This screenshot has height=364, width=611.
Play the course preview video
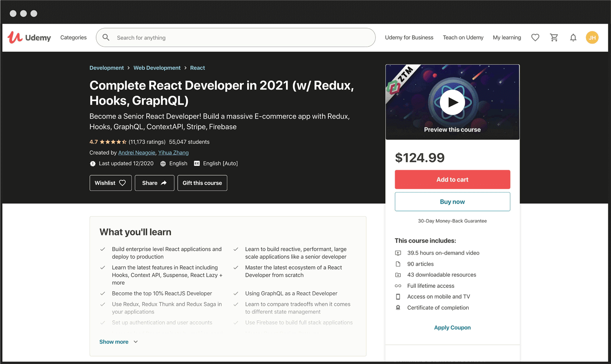click(452, 102)
